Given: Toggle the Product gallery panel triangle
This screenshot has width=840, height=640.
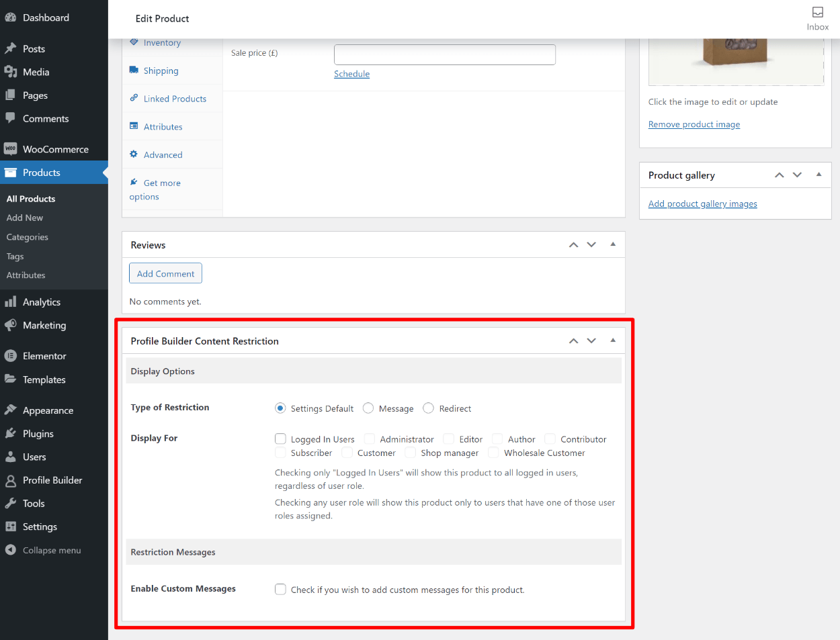Looking at the screenshot, I should (818, 175).
